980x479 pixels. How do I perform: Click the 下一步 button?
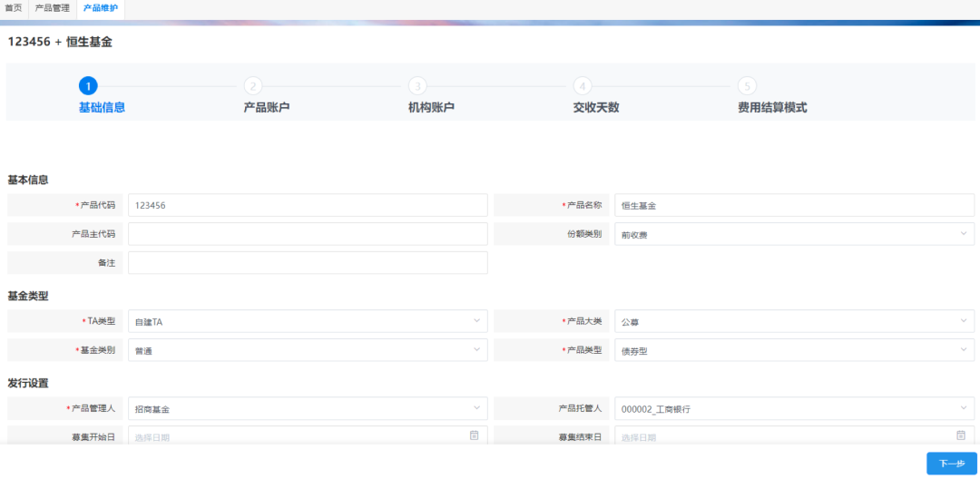point(951,464)
